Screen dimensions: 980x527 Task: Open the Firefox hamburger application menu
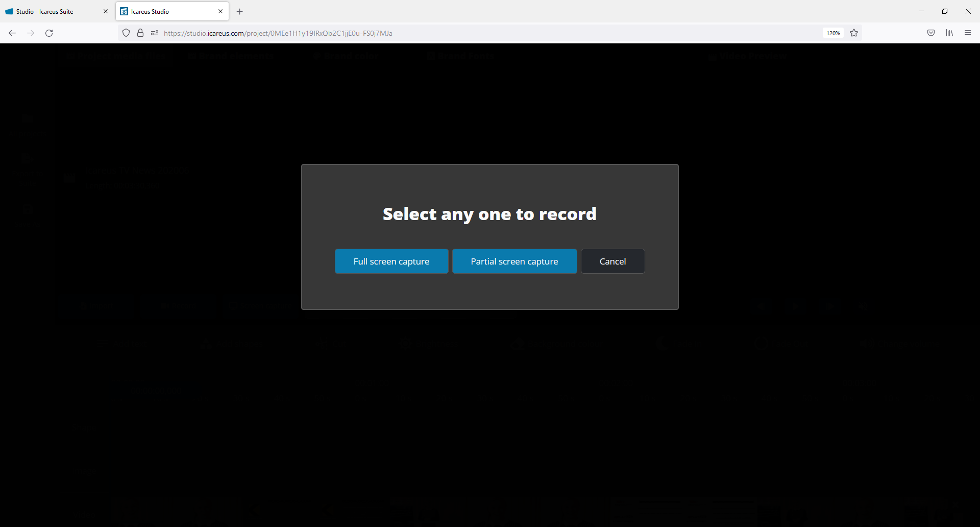[x=968, y=33]
